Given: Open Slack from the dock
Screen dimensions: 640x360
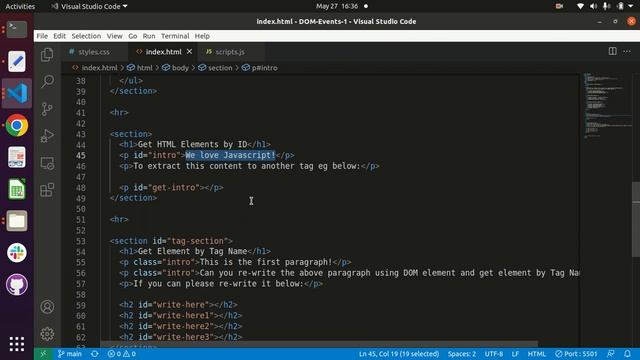Looking at the screenshot, I should pos(17,253).
